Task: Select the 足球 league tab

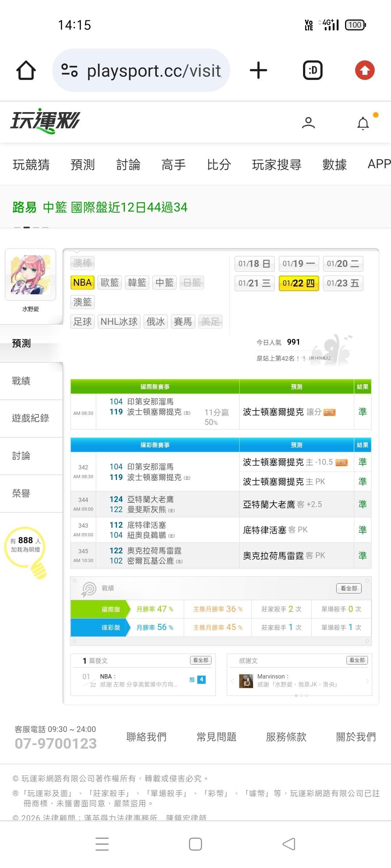Action: (83, 322)
